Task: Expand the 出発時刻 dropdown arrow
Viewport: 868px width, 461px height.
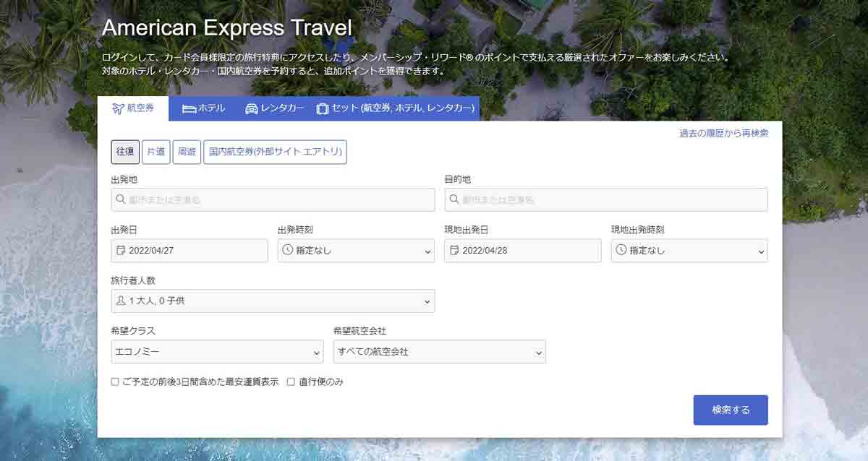Action: [x=427, y=251]
